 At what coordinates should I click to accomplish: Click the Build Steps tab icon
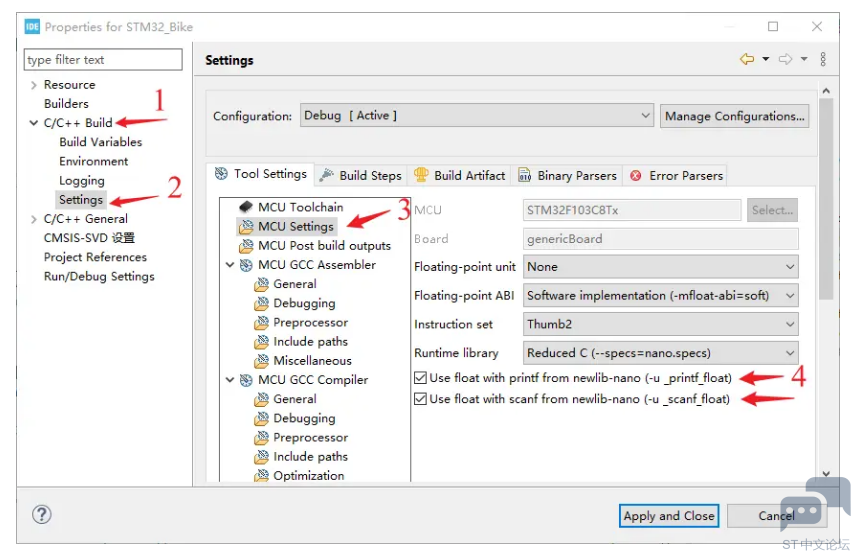pos(327,175)
